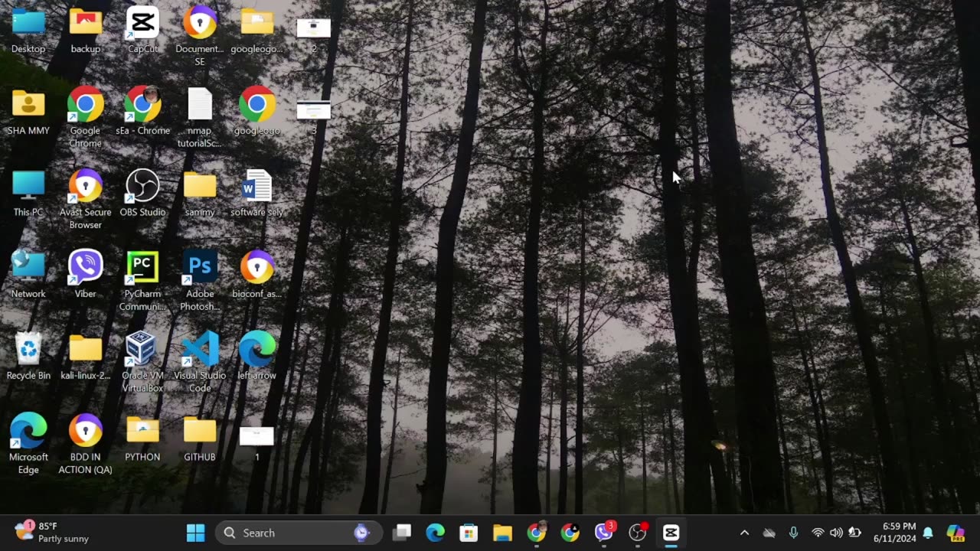Viewport: 980px width, 551px height.
Task: Select the Recycle Bin icon
Action: 28,356
